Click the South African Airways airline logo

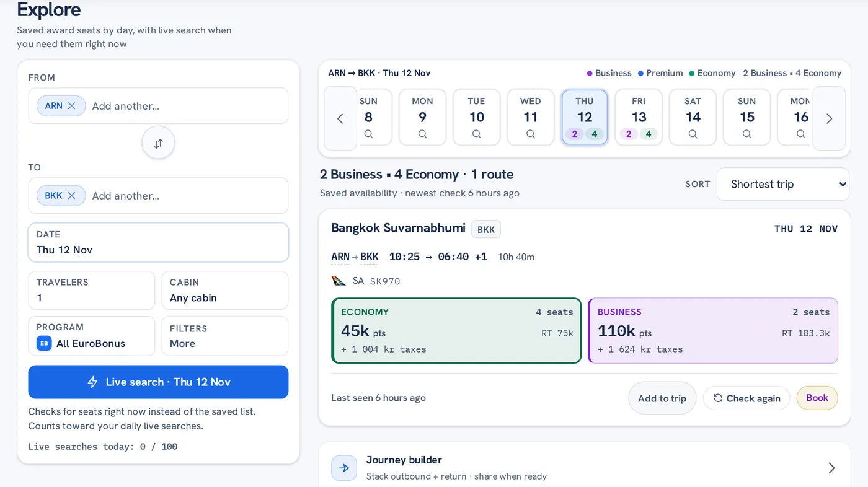339,281
